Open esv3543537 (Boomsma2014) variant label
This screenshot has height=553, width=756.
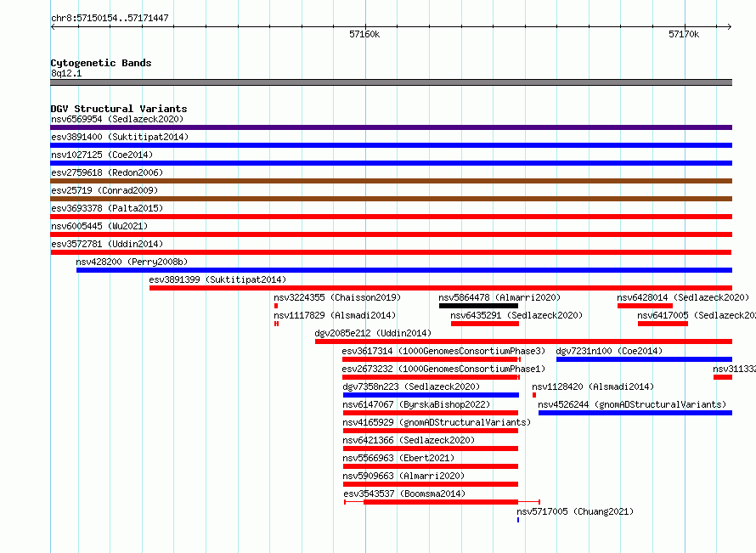(404, 494)
